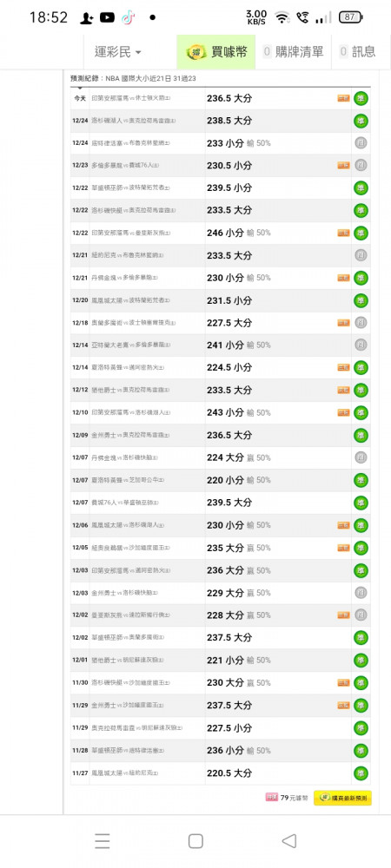The height and width of the screenshot is (868, 391).
Task: Click the grey result icon in the 12/21 233.5 大分 row
Action: 361,256
